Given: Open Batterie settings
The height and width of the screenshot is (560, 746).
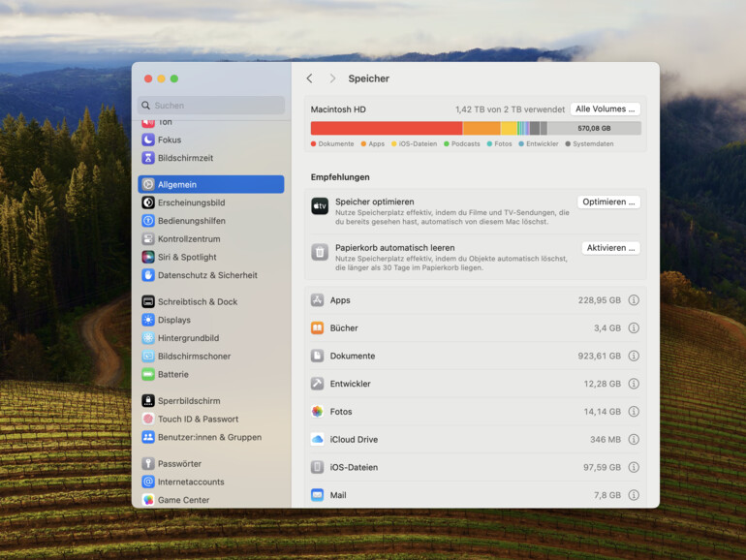Looking at the screenshot, I should [211, 374].
